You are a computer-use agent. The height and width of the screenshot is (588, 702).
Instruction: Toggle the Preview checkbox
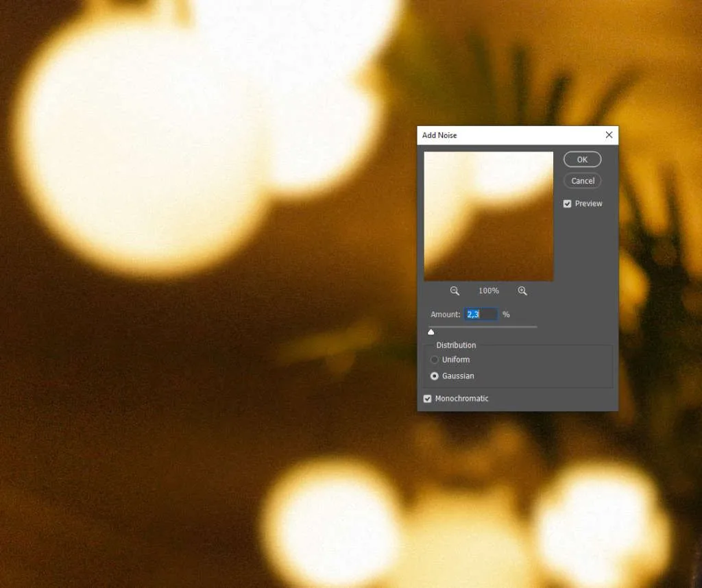(568, 204)
